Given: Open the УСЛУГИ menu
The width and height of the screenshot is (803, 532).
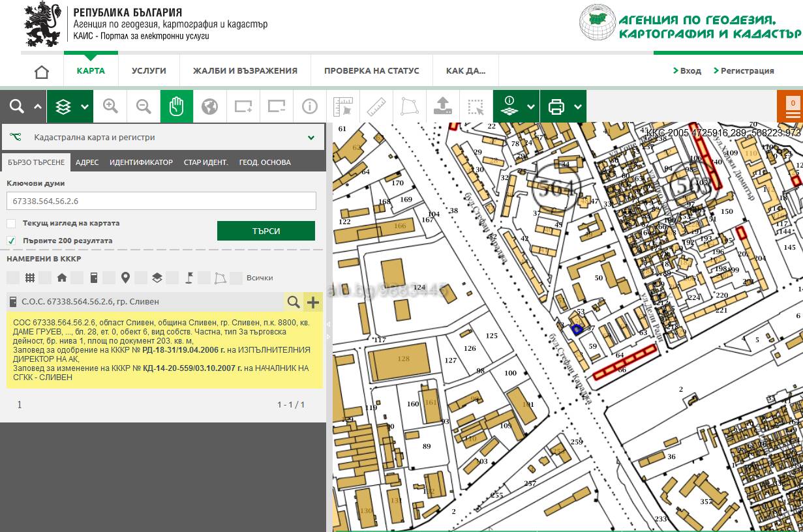Looking at the screenshot, I should tap(149, 70).
